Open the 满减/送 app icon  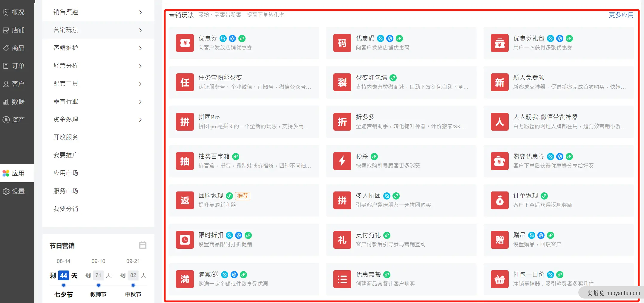point(185,279)
